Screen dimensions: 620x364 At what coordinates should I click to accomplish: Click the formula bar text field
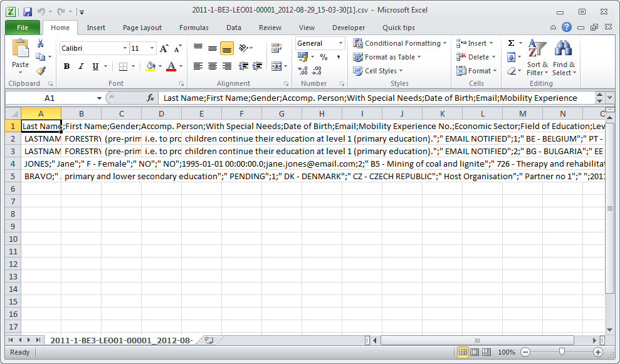(x=376, y=98)
